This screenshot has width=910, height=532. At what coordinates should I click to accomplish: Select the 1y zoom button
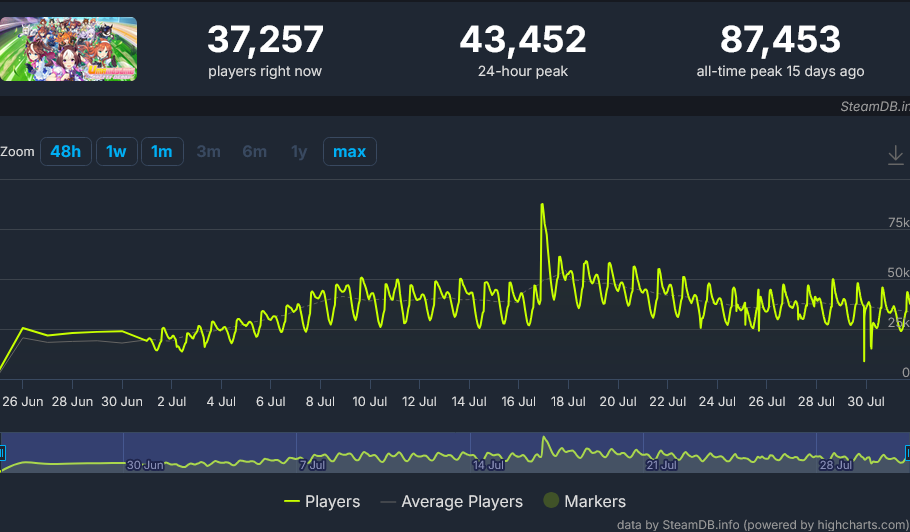tap(299, 152)
